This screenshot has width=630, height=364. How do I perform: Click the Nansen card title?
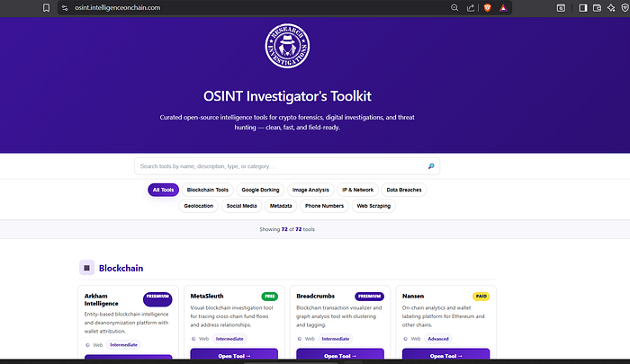coord(413,296)
